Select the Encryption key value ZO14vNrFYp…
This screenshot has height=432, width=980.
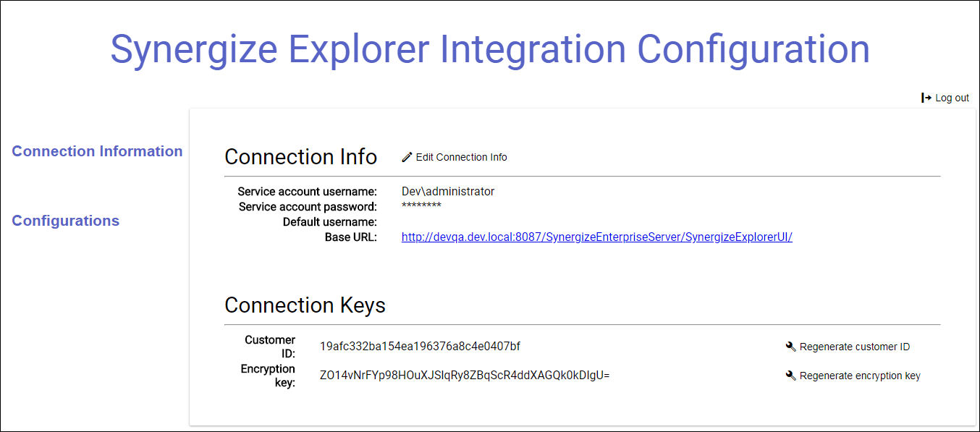pyautogui.click(x=465, y=376)
